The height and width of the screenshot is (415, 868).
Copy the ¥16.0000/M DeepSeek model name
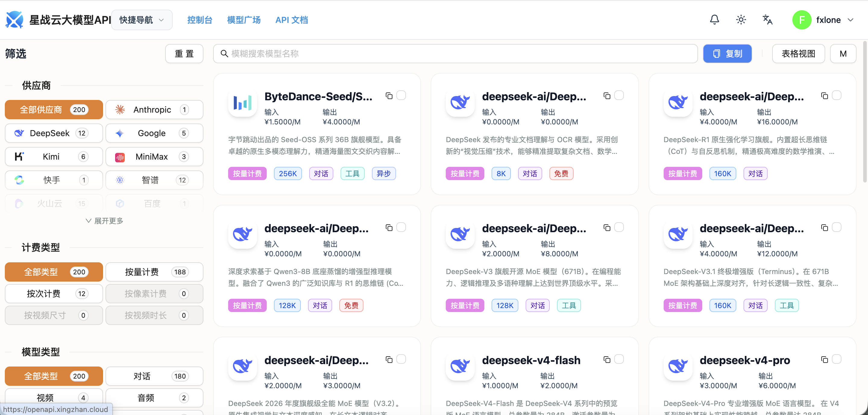[825, 96]
